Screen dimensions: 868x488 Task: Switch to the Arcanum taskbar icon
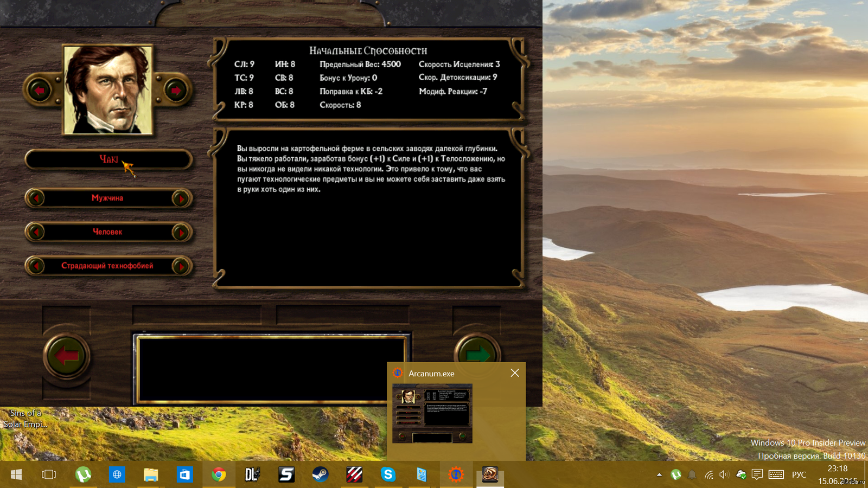click(490, 474)
